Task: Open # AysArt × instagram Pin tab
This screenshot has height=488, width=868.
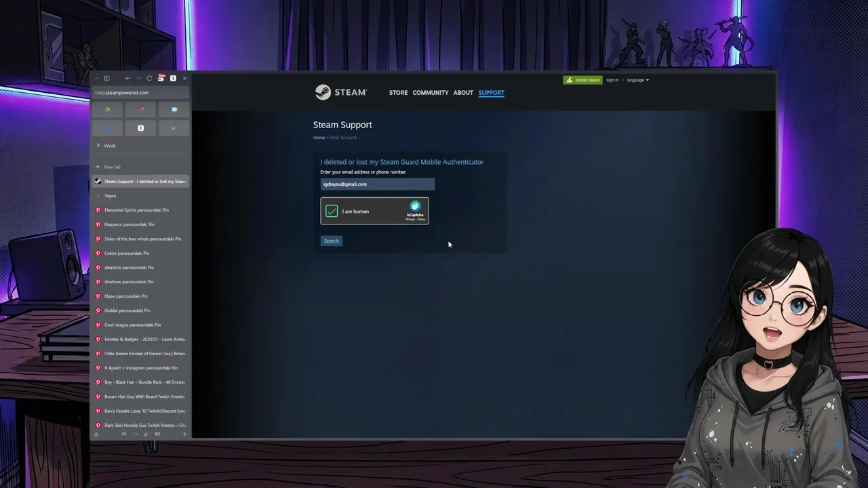Action: 140,368
